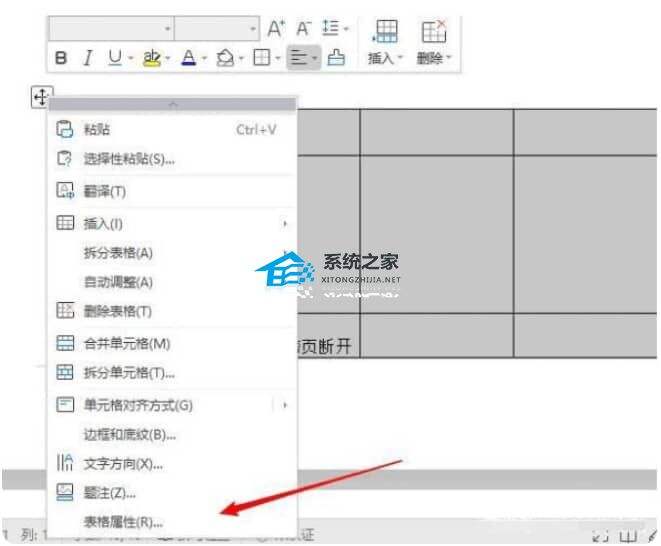Click the 删除 table button in toolbar
The image size is (661, 546).
point(434,42)
